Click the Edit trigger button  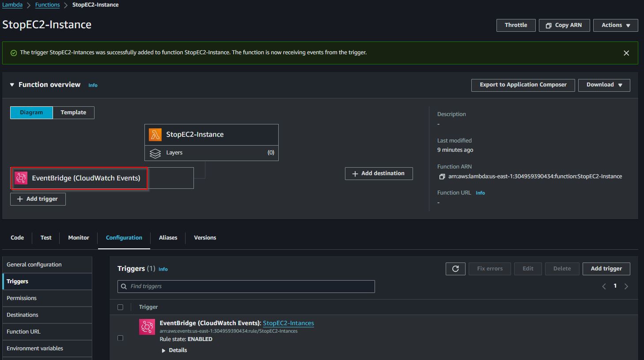coord(528,269)
